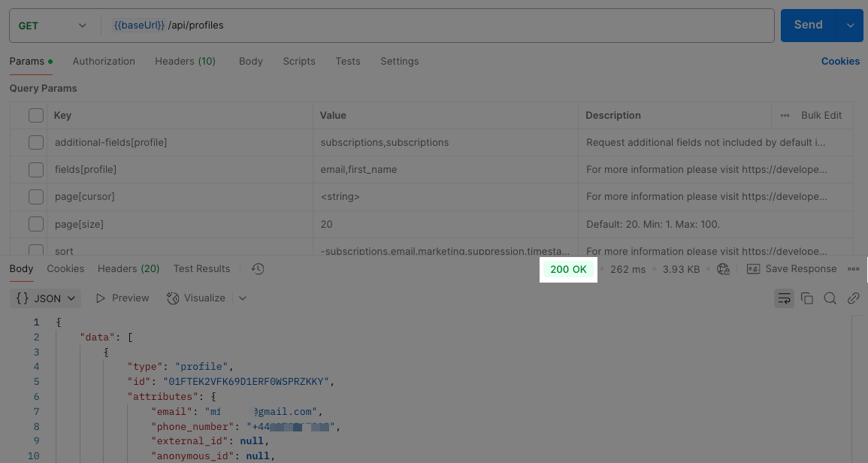Open the network connection info globe icon
868x463 pixels.
tap(723, 268)
